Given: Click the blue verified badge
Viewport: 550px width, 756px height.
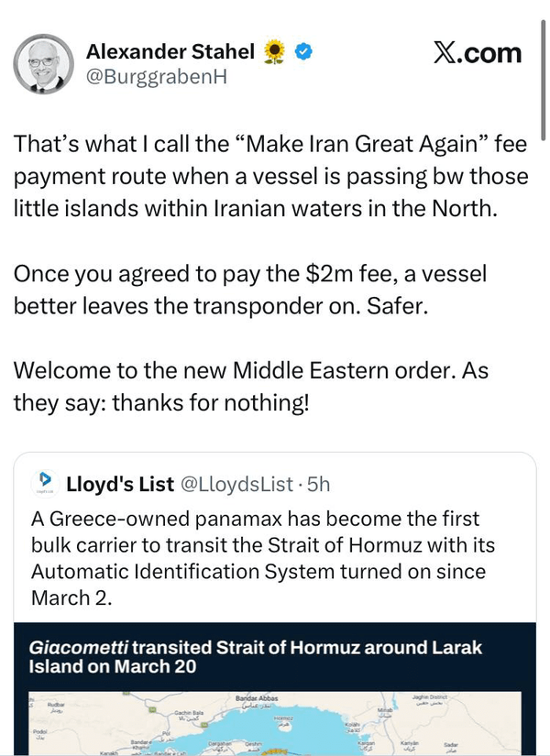Looking at the screenshot, I should coord(302,52).
